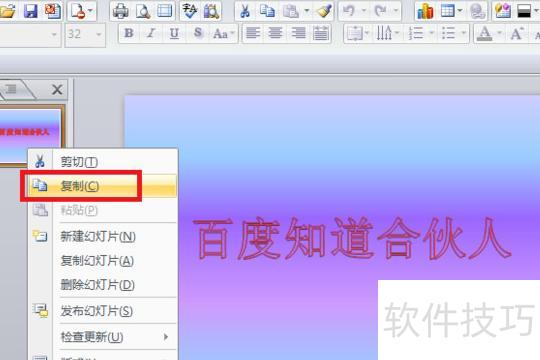
Task: Switch to the Outline tab
Action: pyautogui.click(x=12, y=90)
